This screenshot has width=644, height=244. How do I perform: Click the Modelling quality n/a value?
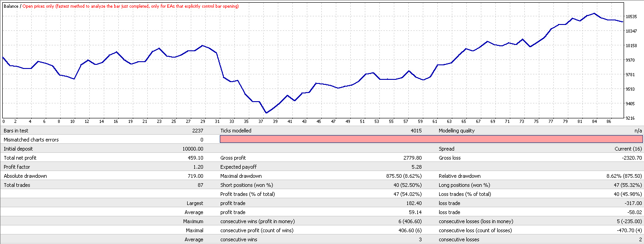[x=639, y=131]
